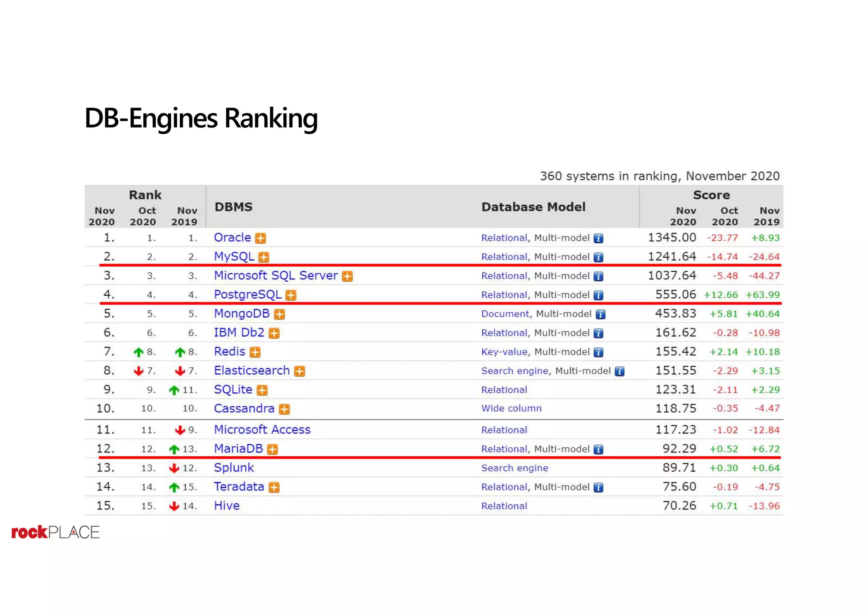This screenshot has width=868, height=613.
Task: Click the plus icon beside MongoDB
Action: (279, 314)
